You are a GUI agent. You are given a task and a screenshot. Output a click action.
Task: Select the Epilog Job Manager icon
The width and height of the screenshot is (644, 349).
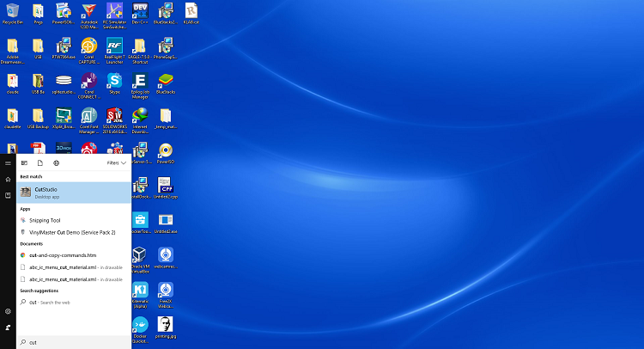point(140,86)
